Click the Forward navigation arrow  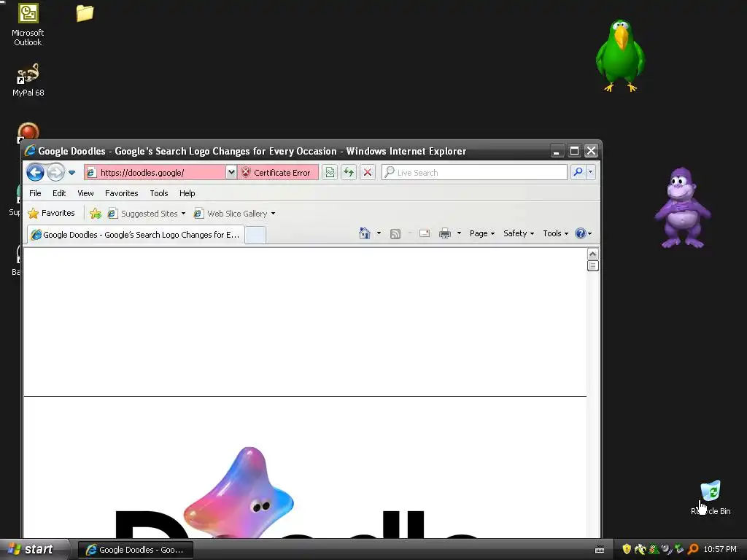click(55, 172)
